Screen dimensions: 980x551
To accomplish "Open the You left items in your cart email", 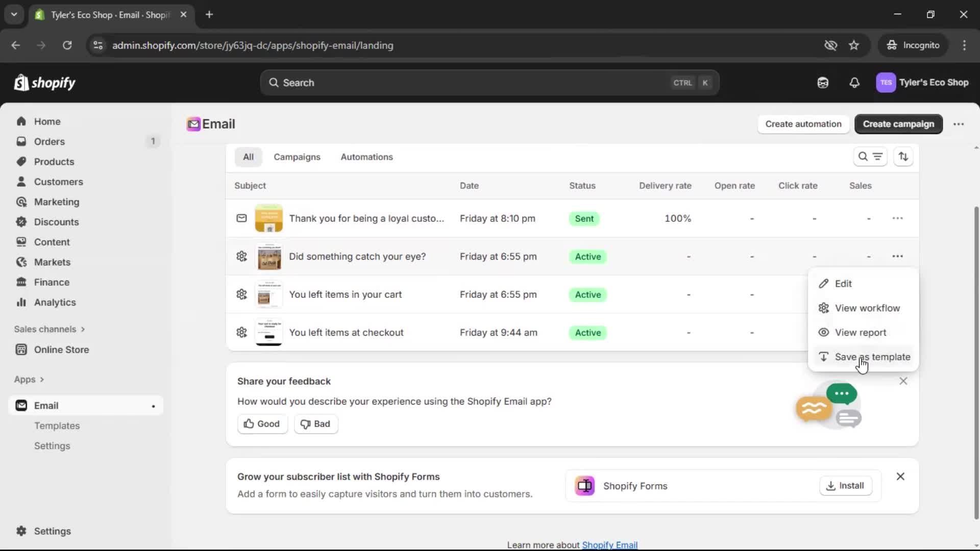I will (345, 294).
